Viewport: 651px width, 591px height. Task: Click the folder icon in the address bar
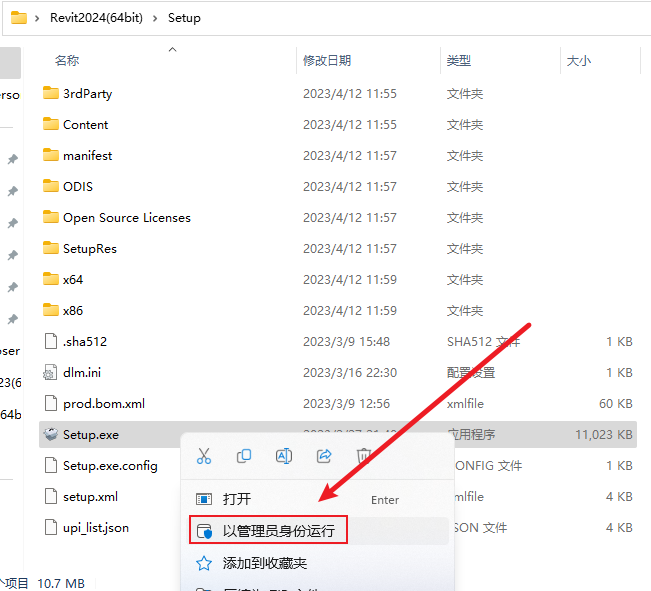tap(19, 18)
